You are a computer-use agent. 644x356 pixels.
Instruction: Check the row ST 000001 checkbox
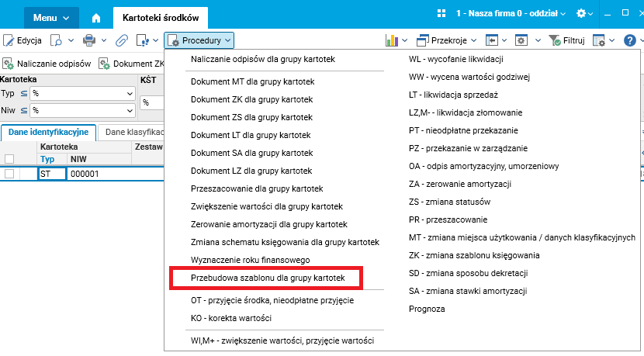(x=9, y=174)
